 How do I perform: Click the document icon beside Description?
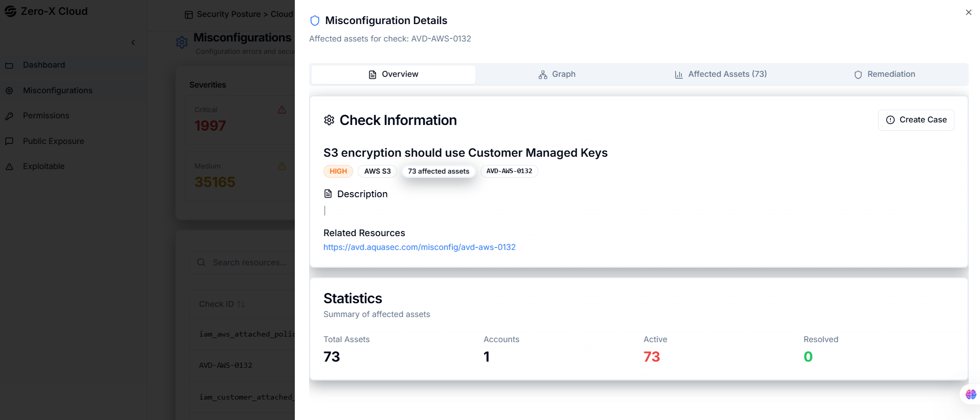point(328,194)
